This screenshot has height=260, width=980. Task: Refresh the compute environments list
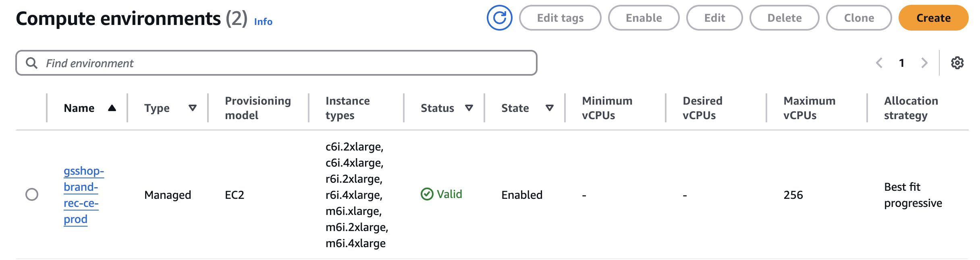(x=499, y=18)
